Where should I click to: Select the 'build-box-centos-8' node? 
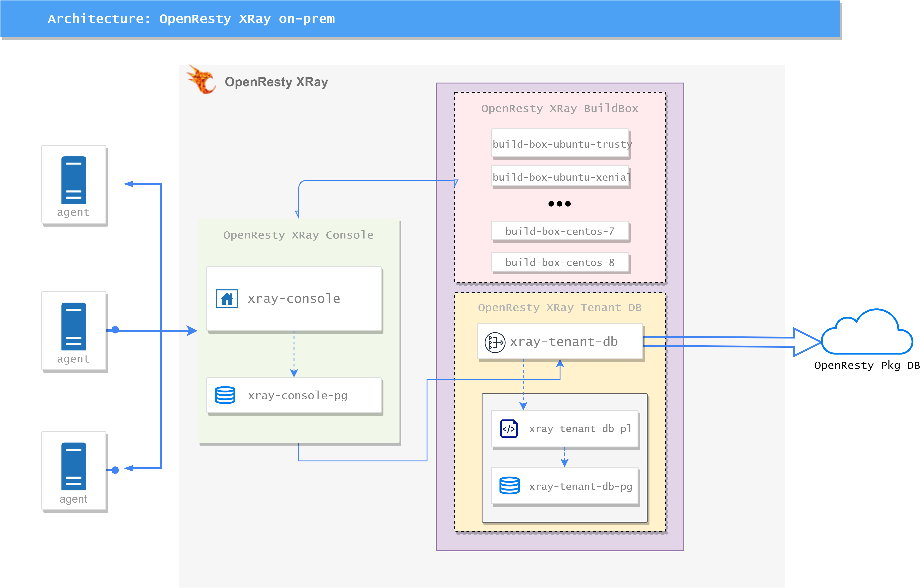point(560,262)
